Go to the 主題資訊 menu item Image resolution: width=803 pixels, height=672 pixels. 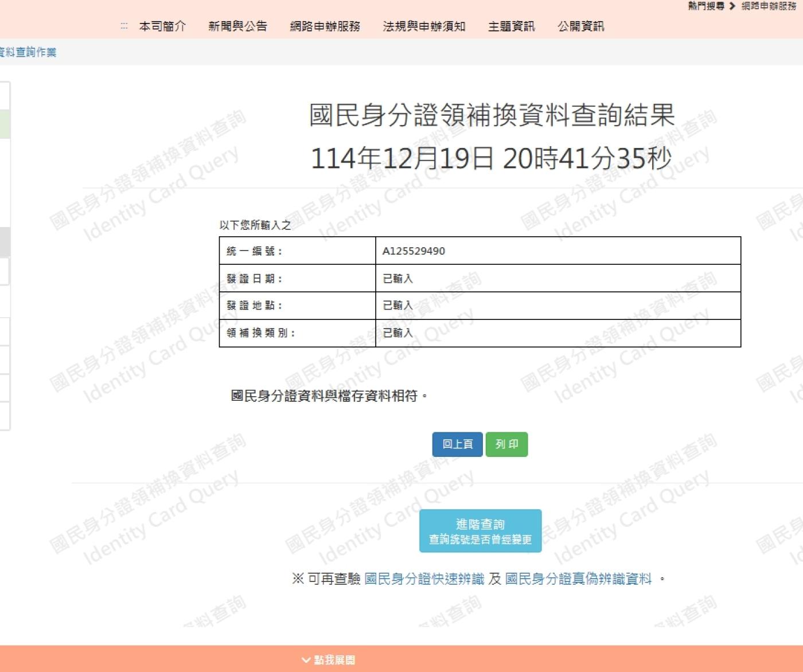coord(511,26)
